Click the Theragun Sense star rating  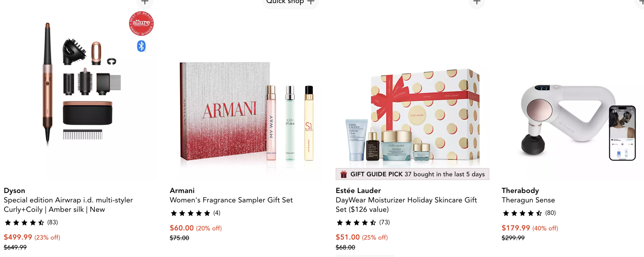click(x=522, y=213)
